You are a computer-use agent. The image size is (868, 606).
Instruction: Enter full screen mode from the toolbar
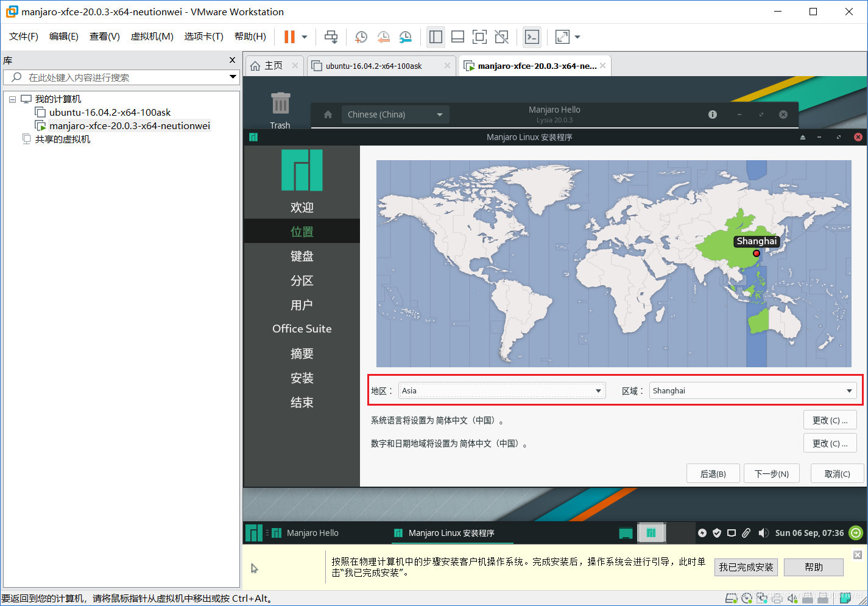[479, 37]
